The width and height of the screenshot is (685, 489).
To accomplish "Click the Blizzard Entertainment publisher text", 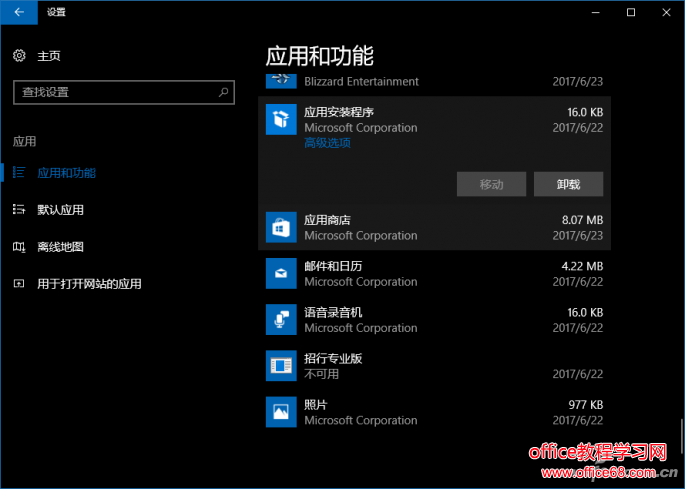I will point(361,82).
